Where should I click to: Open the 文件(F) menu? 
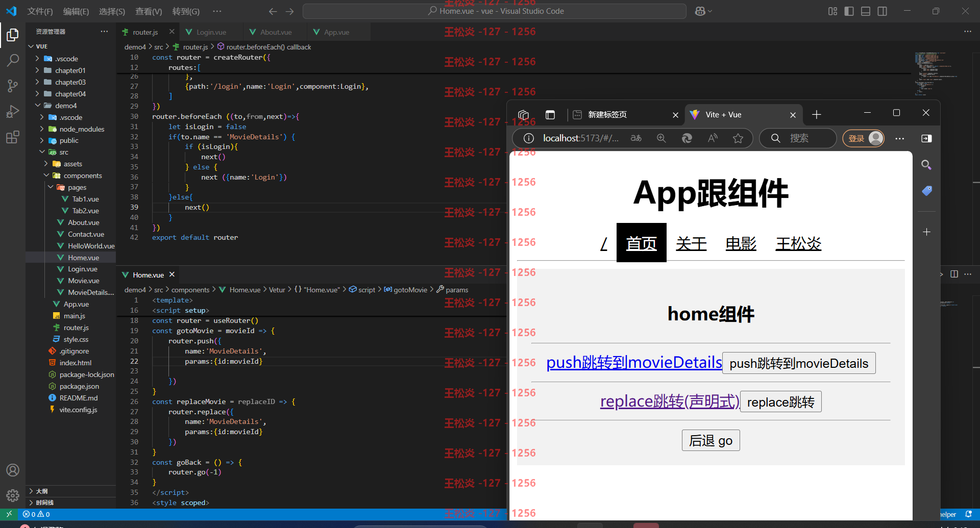(x=40, y=11)
